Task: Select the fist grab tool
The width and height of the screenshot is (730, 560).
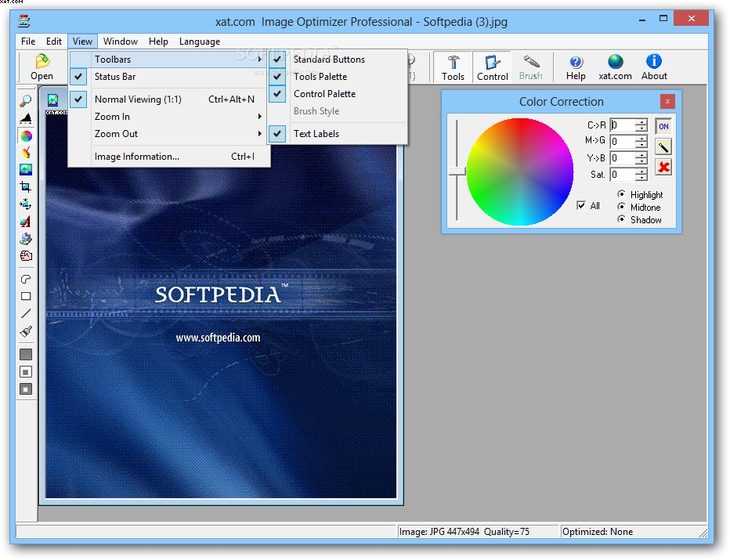Action: [26, 256]
